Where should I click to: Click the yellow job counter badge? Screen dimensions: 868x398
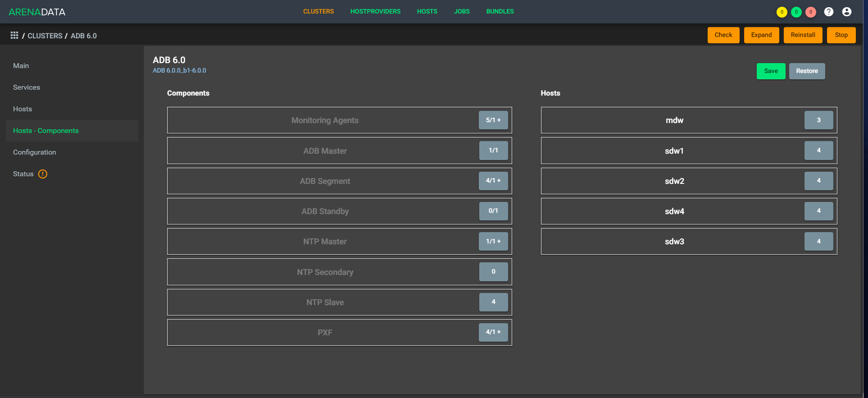pyautogui.click(x=782, y=12)
